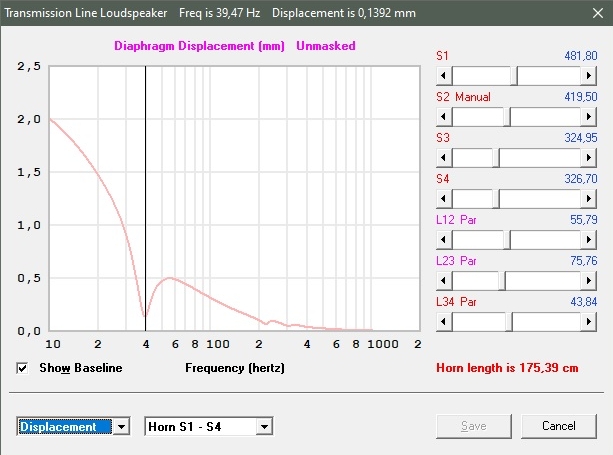
Task: Click the L12 Par slider left arrow
Action: [x=442, y=240]
